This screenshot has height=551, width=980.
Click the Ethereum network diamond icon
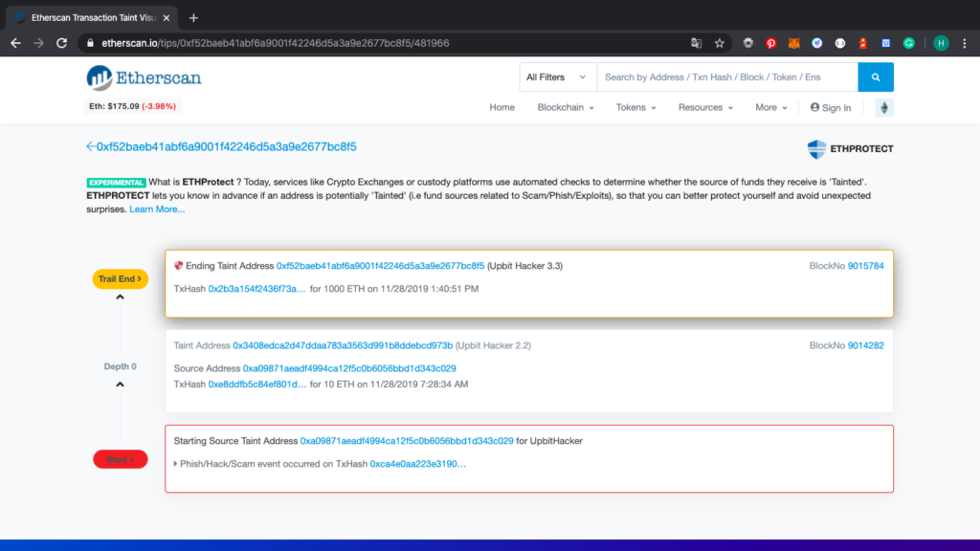[x=883, y=107]
